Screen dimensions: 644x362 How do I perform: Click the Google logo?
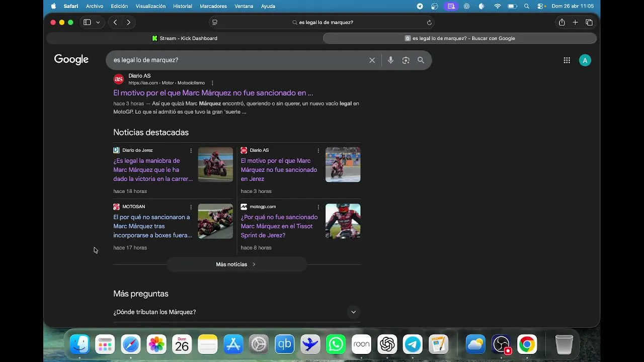point(71,59)
